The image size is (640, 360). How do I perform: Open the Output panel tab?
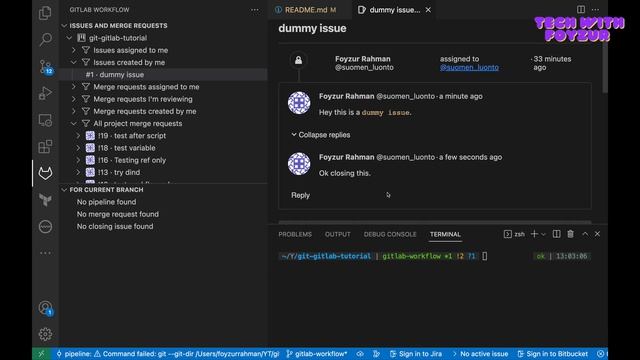(338, 234)
